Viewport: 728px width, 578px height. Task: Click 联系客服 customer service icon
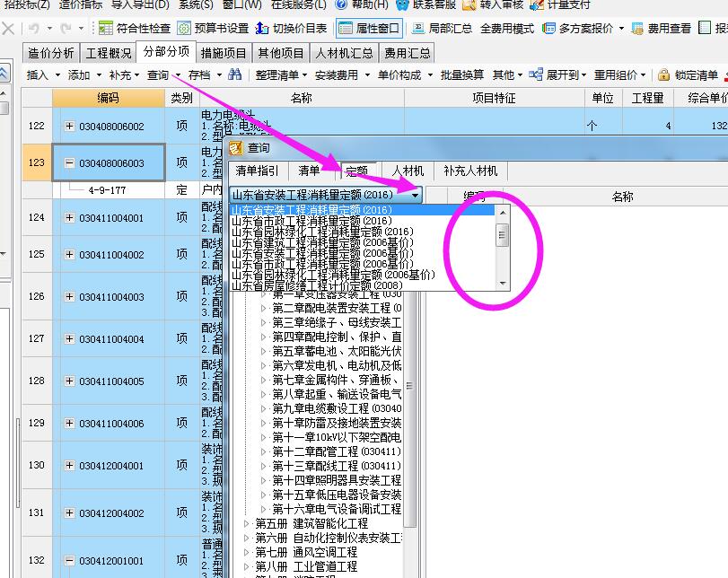pos(403,5)
